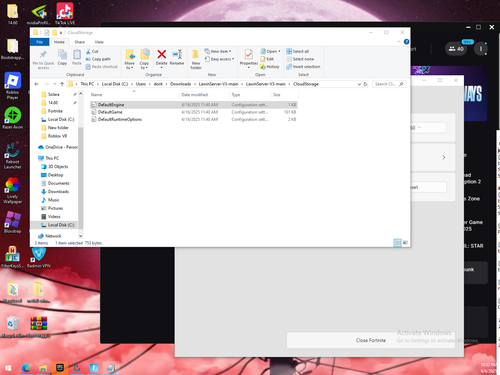Create a New folder from ribbon

point(196,59)
